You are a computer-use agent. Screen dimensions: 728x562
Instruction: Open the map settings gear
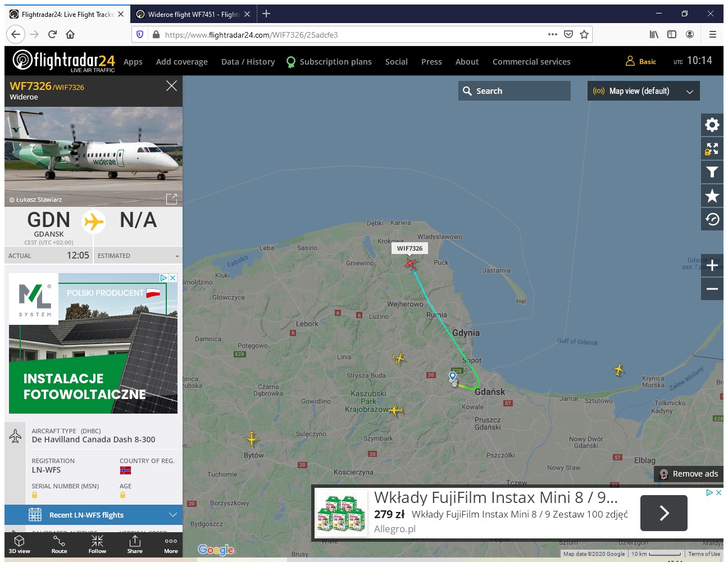712,125
